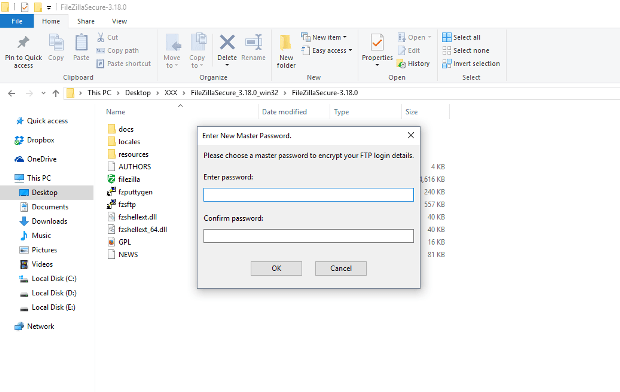Click the Enter password field
This screenshot has width=620, height=392.
[x=308, y=195]
